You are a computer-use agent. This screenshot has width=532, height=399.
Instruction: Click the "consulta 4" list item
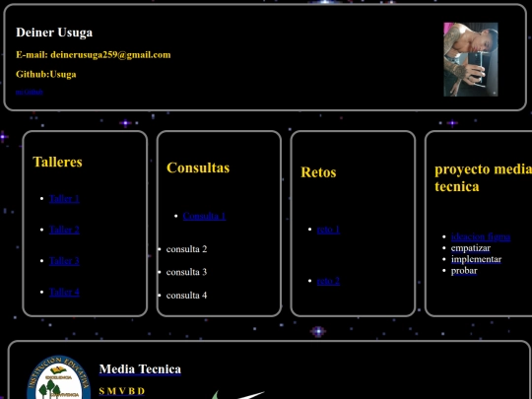click(186, 296)
